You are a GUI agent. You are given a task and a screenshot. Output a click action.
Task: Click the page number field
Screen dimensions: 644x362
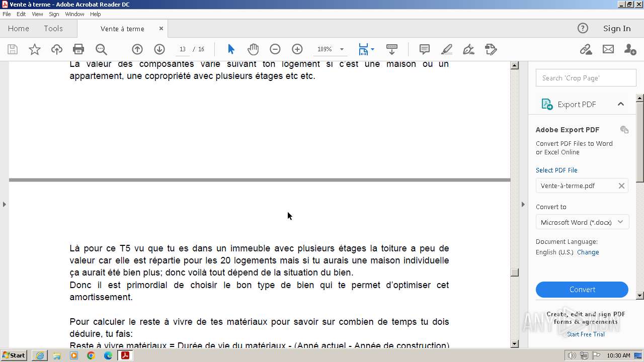[x=182, y=49]
